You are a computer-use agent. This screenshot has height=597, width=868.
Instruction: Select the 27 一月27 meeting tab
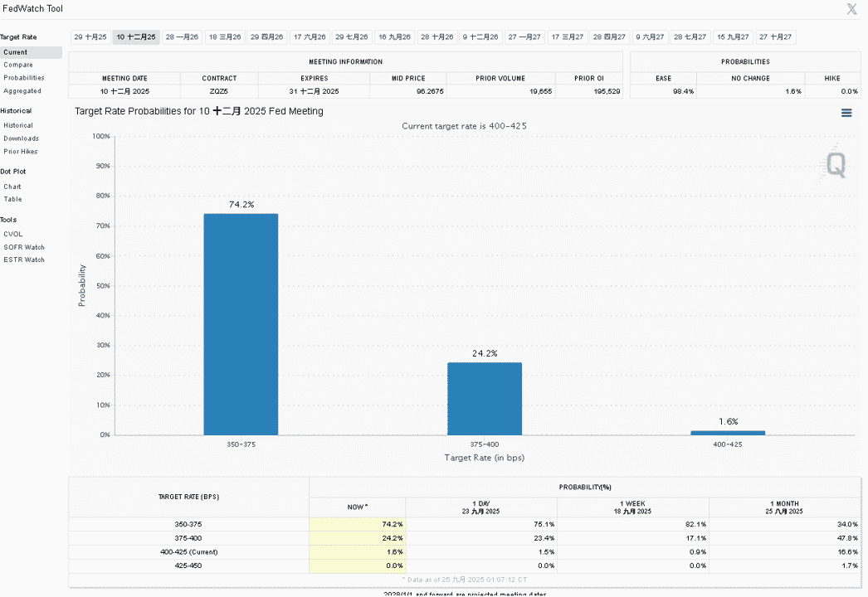tap(524, 37)
